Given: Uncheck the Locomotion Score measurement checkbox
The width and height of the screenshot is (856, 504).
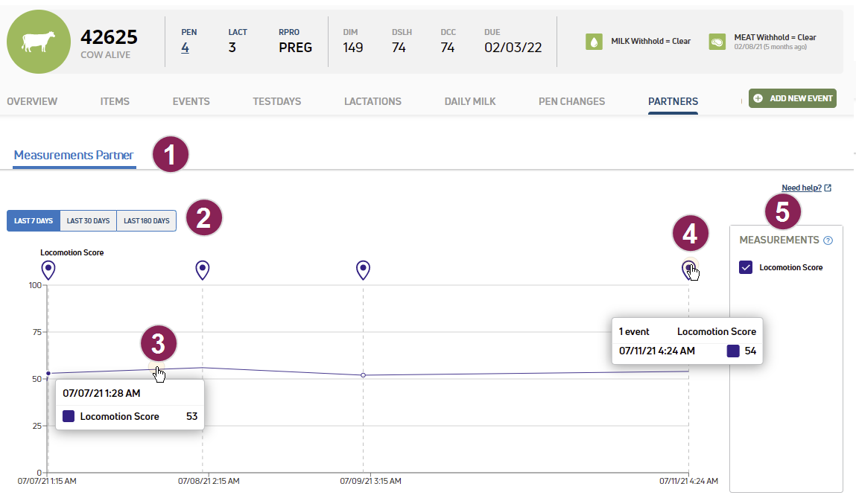Looking at the screenshot, I should 746,267.
